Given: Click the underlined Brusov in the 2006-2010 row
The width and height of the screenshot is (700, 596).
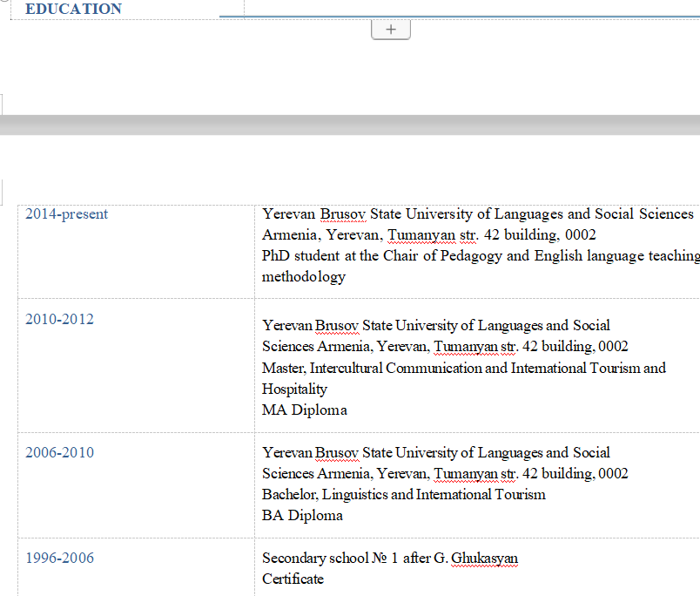Looking at the screenshot, I should pos(337,452).
